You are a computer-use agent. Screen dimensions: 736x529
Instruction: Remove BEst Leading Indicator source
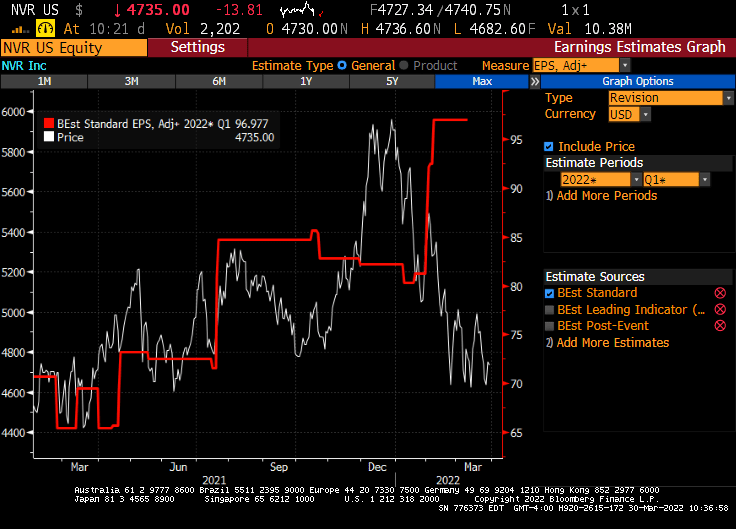[719, 310]
